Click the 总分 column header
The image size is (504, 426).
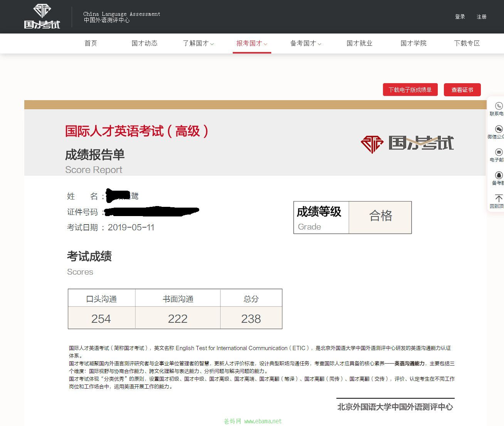click(x=251, y=299)
